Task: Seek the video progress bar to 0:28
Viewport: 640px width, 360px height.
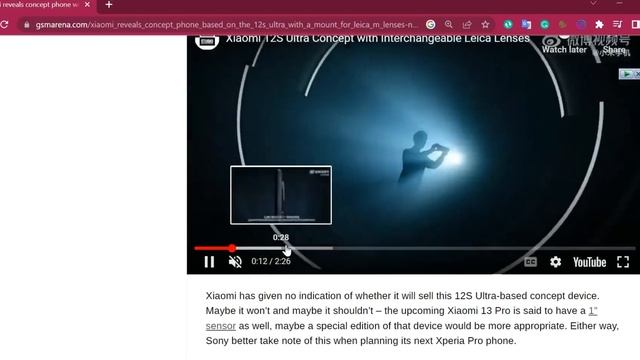Action: coord(281,248)
